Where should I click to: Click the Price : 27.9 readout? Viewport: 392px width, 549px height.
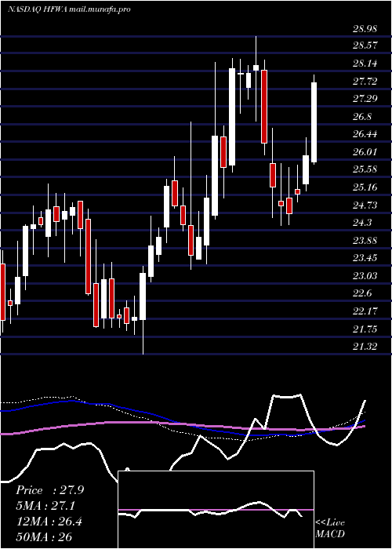point(49,490)
